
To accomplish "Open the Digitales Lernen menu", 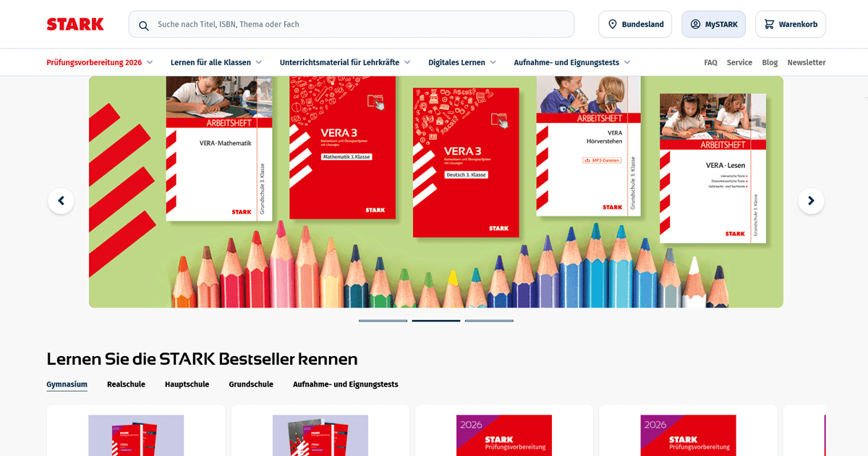I will click(x=462, y=62).
